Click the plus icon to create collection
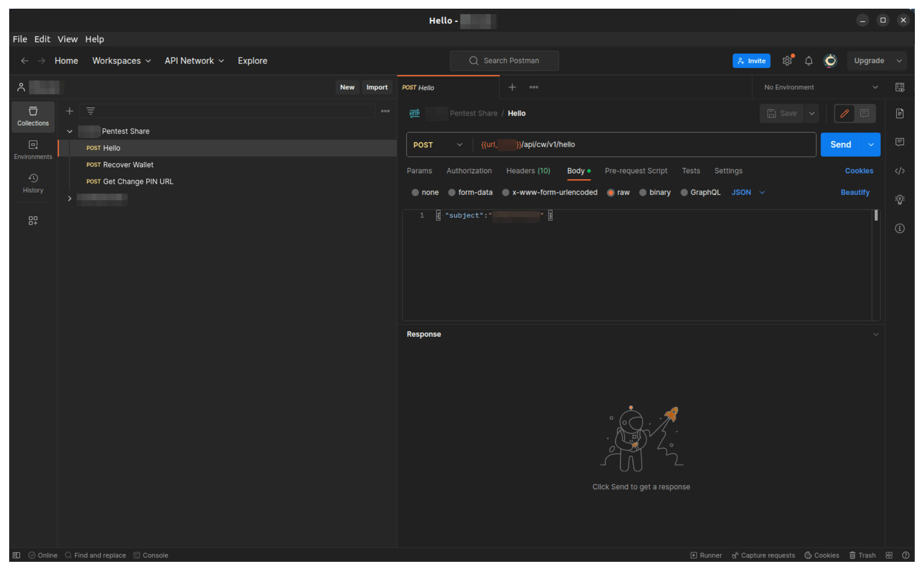 70,111
